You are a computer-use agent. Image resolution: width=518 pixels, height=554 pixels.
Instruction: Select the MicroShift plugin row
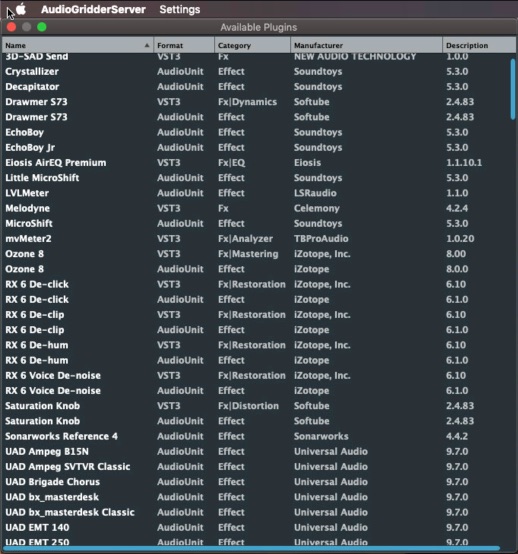[256, 223]
